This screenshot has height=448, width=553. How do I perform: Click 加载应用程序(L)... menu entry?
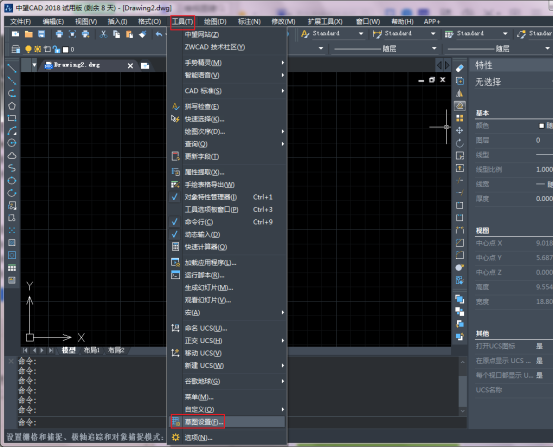tap(227, 263)
